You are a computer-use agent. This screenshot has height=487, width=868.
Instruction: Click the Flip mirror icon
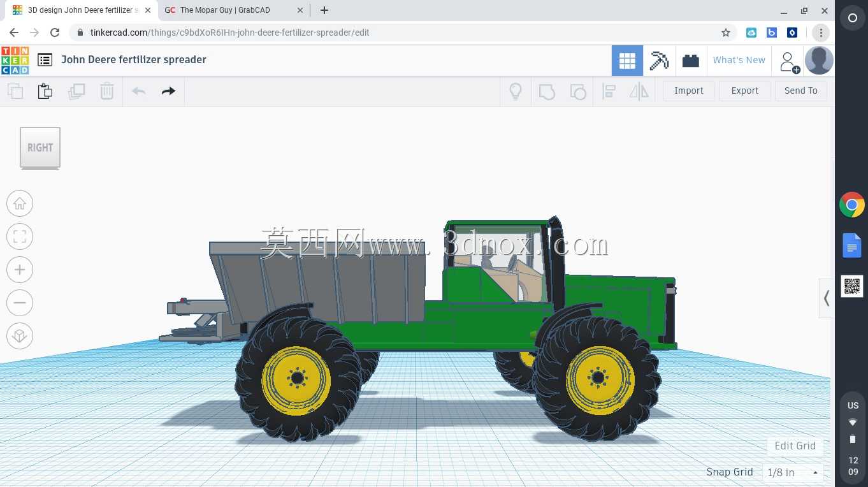click(639, 91)
